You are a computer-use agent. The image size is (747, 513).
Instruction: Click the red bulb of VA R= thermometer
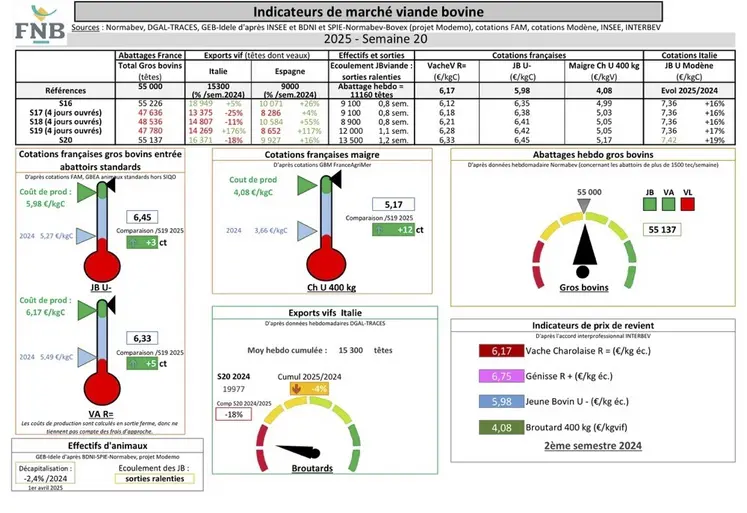pos(102,388)
